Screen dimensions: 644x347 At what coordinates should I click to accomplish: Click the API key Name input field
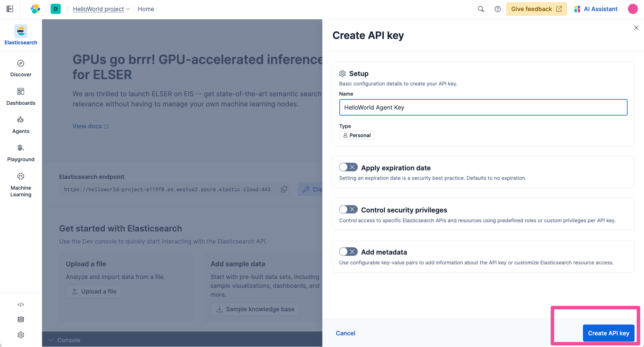tap(483, 107)
